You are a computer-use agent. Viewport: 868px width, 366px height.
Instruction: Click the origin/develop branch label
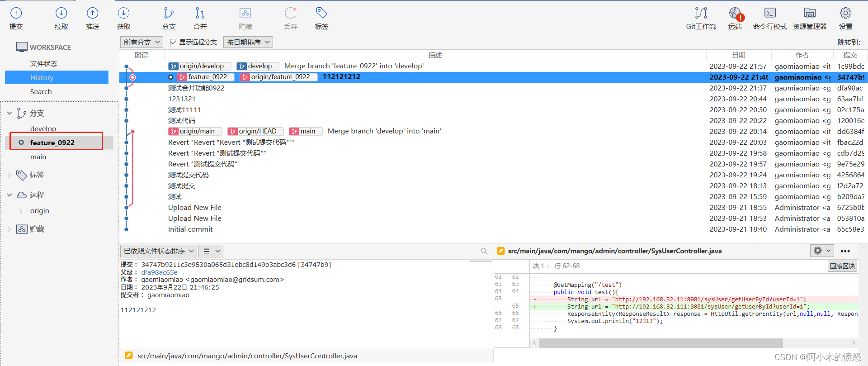(x=199, y=66)
